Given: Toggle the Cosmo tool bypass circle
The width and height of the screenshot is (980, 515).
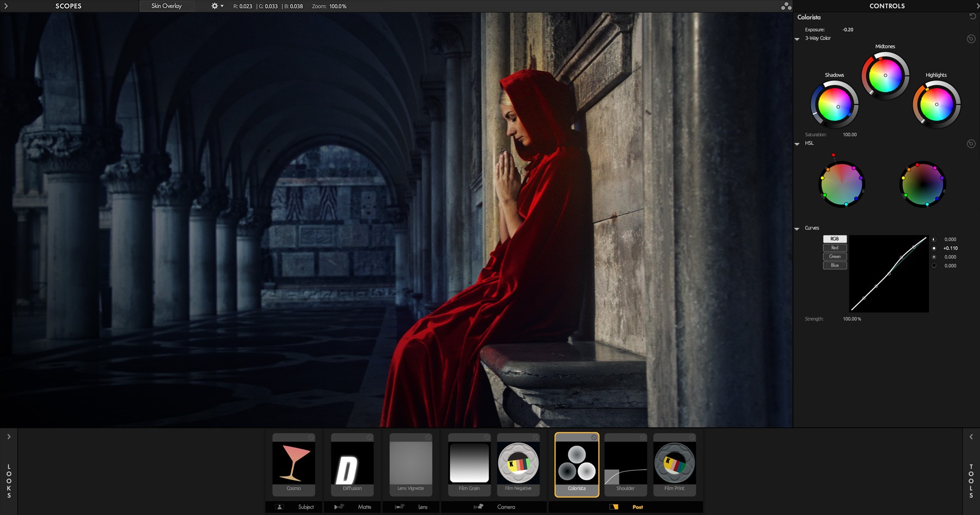Looking at the screenshot, I should [310, 437].
